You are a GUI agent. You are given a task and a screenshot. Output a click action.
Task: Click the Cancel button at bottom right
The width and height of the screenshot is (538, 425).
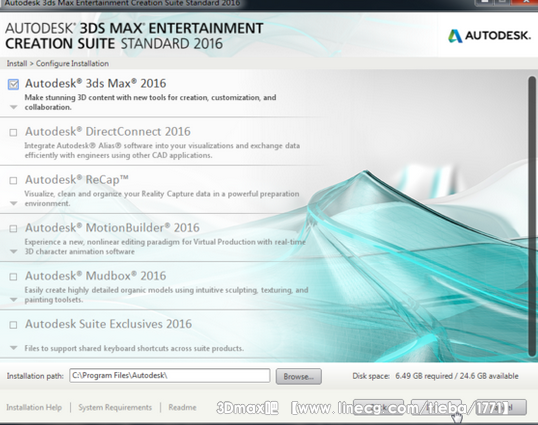coord(501,407)
